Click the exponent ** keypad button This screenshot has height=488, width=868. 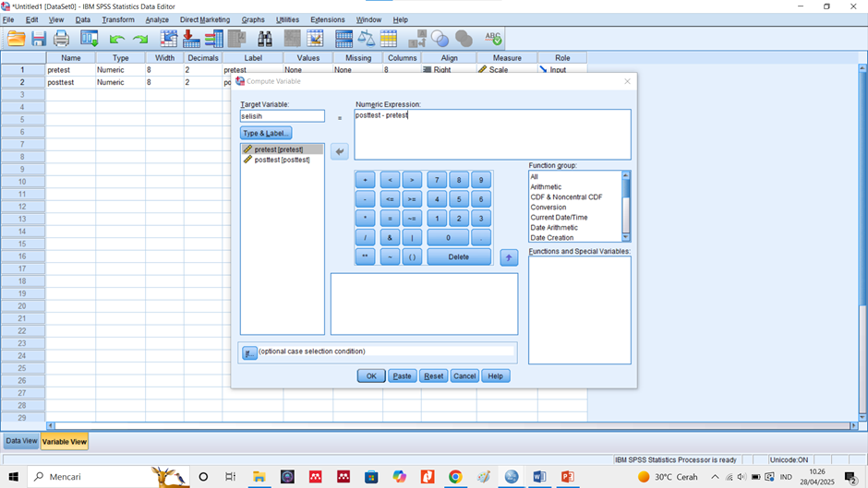point(365,256)
